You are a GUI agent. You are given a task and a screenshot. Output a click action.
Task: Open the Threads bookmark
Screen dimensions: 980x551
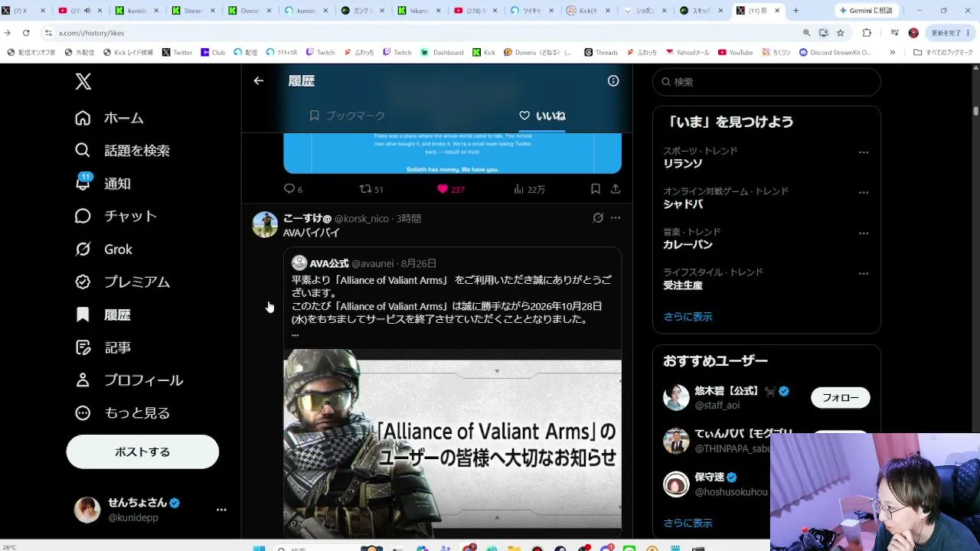(x=601, y=52)
